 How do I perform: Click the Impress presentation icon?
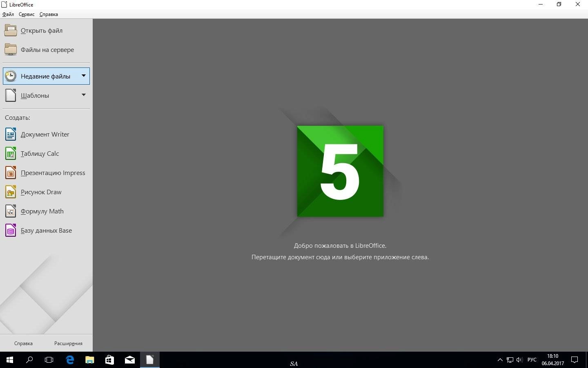coord(11,173)
